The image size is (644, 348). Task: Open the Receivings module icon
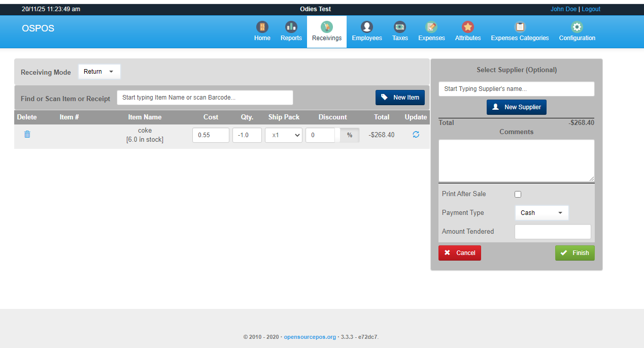click(327, 27)
